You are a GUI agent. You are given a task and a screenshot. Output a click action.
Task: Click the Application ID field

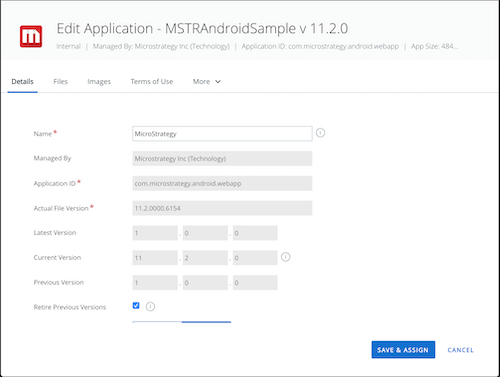[x=222, y=183]
